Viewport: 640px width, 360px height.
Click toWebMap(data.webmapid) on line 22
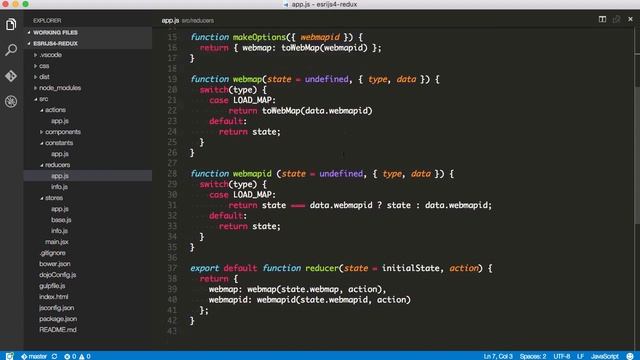(x=317, y=111)
